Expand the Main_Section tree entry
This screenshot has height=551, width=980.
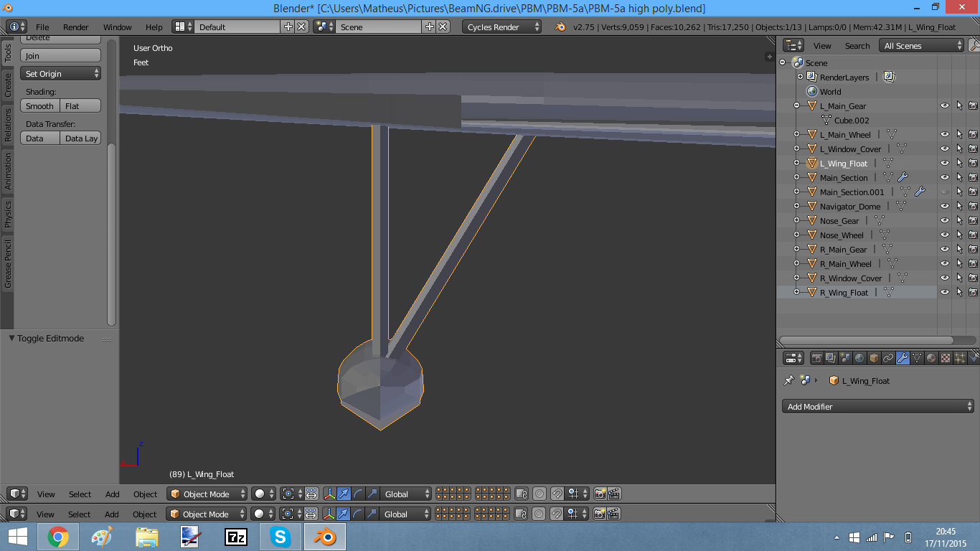pos(796,177)
